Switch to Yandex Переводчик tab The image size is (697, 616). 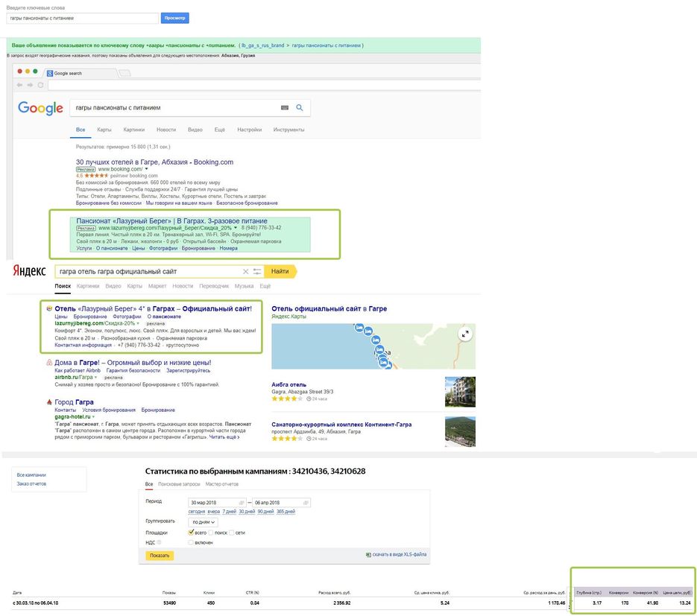[x=214, y=286]
